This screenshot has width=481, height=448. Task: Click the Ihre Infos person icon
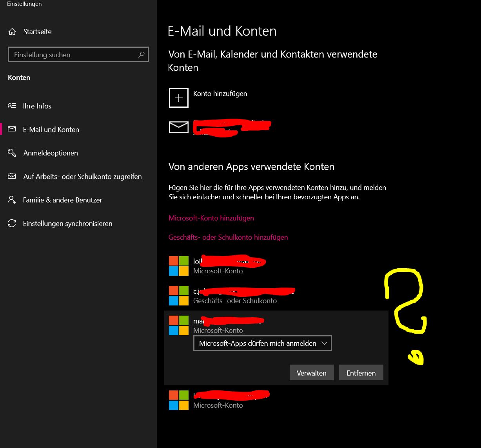point(12,106)
